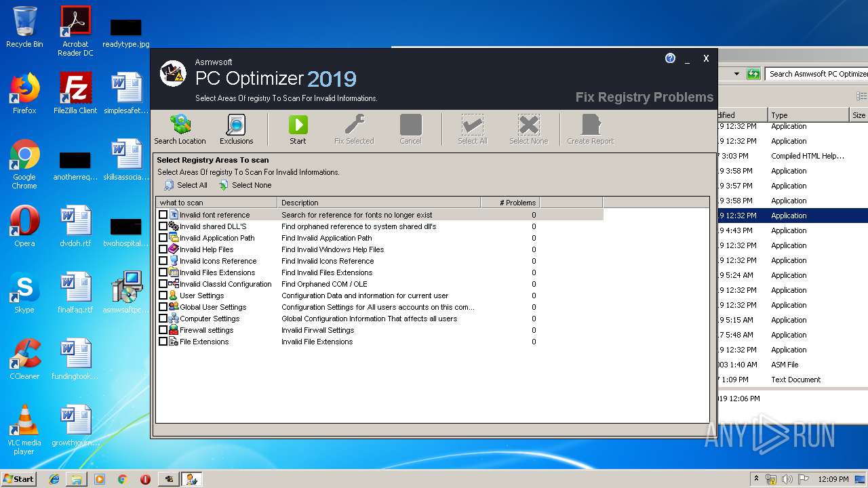Check the File Extensions row box

163,342
